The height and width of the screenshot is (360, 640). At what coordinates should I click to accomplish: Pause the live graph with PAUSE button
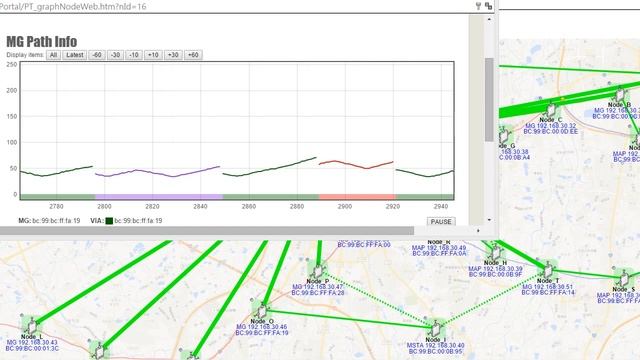(441, 222)
